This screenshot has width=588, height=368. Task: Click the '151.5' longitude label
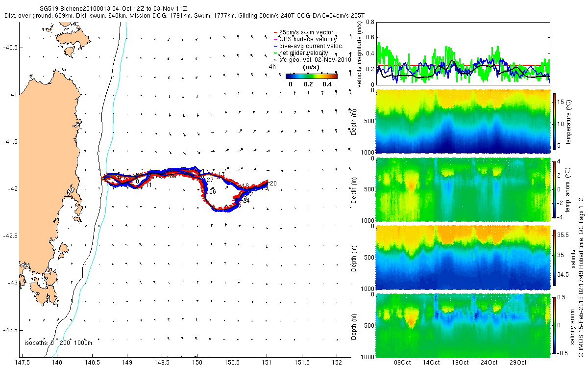click(302, 363)
